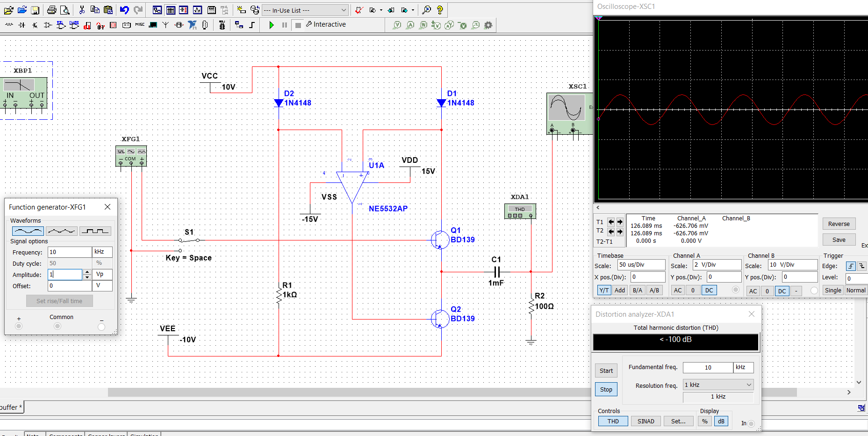Click Set rise/Fall time button

(x=59, y=301)
